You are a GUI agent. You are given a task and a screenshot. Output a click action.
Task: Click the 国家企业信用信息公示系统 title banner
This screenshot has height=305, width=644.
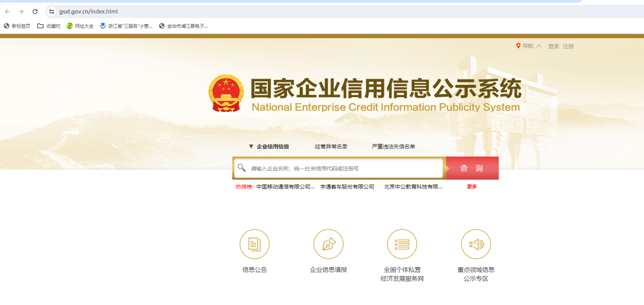click(x=386, y=89)
